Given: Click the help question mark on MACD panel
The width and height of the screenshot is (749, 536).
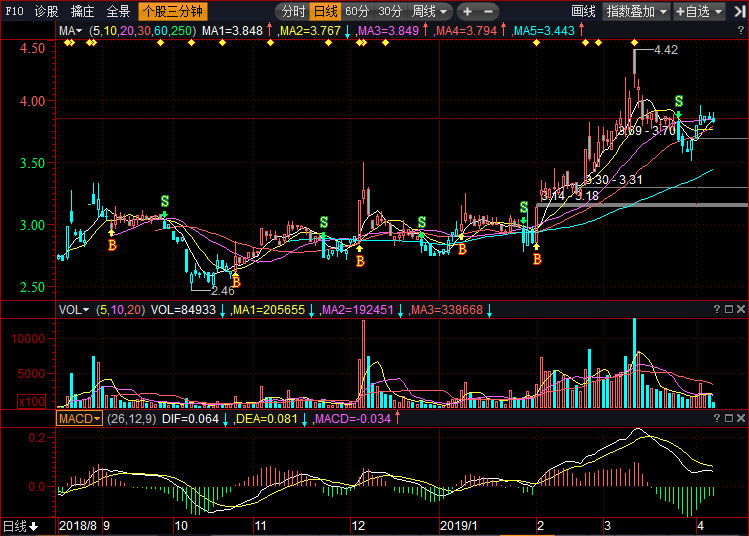Looking at the screenshot, I should click(716, 418).
